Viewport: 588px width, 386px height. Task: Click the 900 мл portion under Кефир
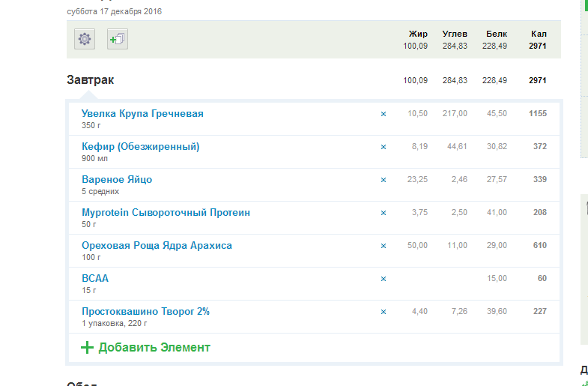click(x=94, y=159)
